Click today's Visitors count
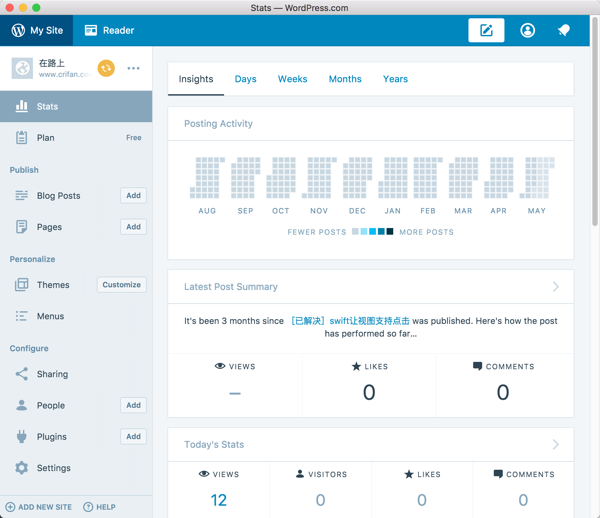Image resolution: width=600 pixels, height=518 pixels. (x=321, y=500)
